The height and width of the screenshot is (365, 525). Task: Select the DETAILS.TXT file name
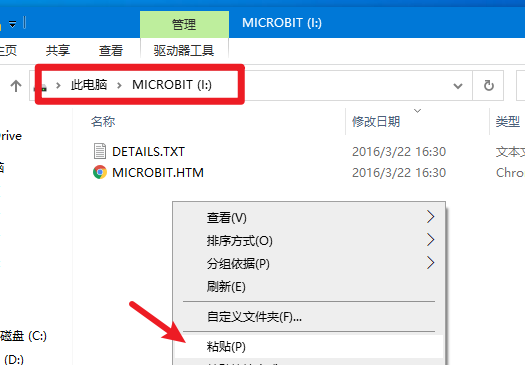coord(148,152)
